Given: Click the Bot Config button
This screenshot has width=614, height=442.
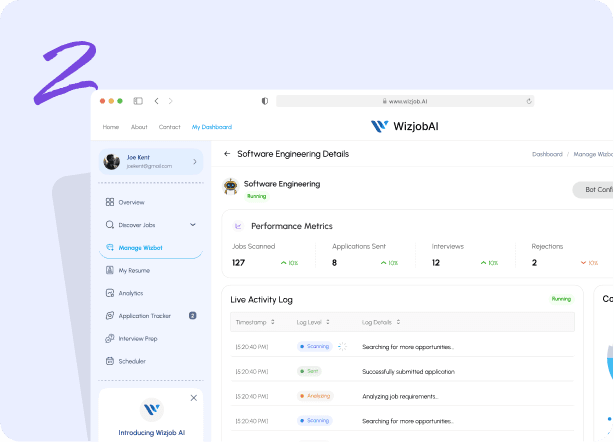Looking at the screenshot, I should pyautogui.click(x=594, y=189).
